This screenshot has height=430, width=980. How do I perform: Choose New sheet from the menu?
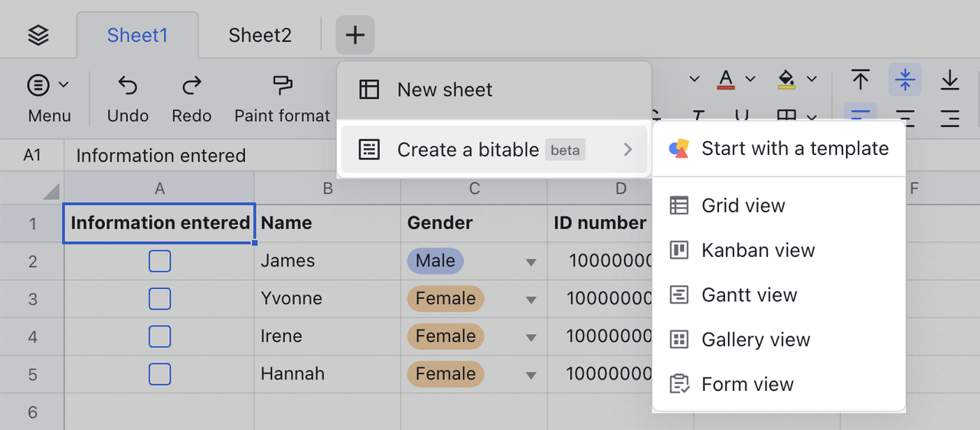coord(445,90)
